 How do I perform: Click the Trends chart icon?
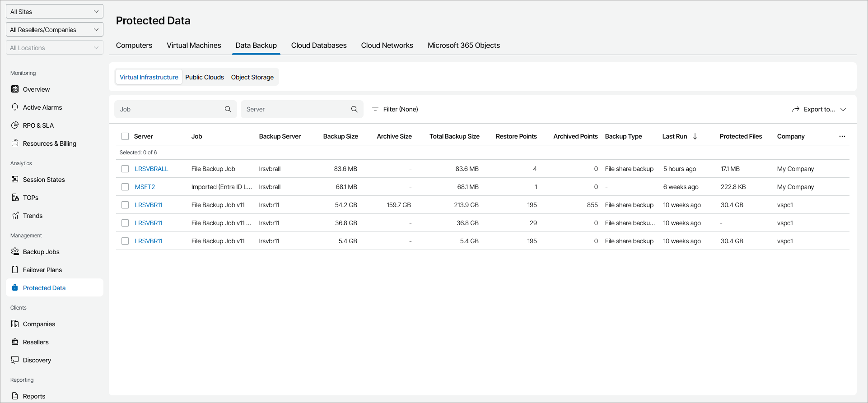pos(15,216)
